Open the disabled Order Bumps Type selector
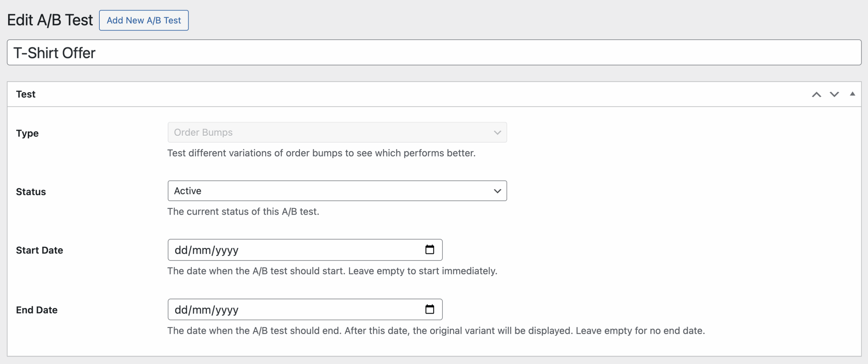868x364 pixels. click(x=337, y=132)
